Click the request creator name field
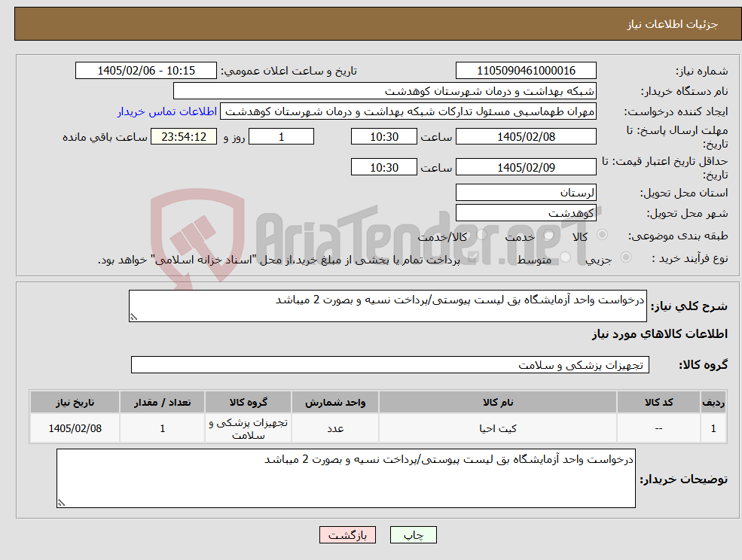This screenshot has width=742, height=560. click(x=408, y=111)
